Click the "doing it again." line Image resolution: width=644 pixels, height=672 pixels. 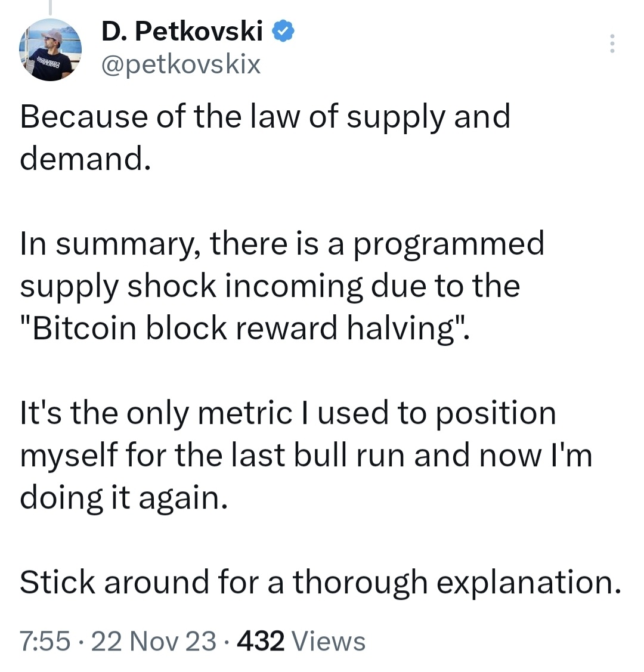click(x=123, y=498)
